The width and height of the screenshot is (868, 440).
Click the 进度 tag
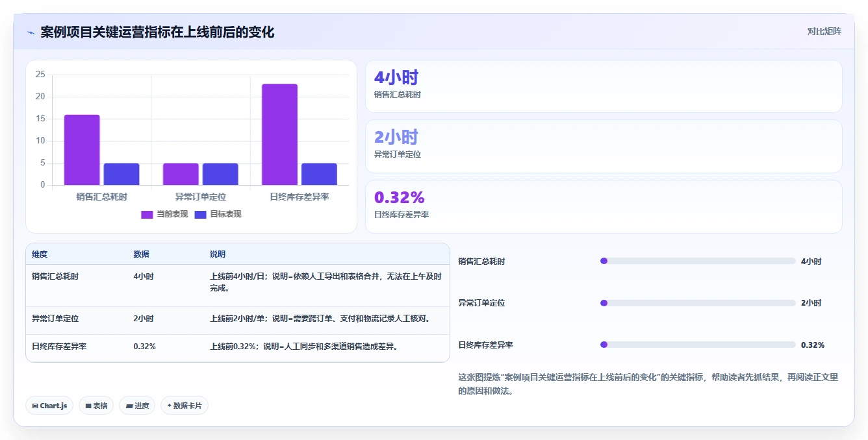pyautogui.click(x=138, y=406)
